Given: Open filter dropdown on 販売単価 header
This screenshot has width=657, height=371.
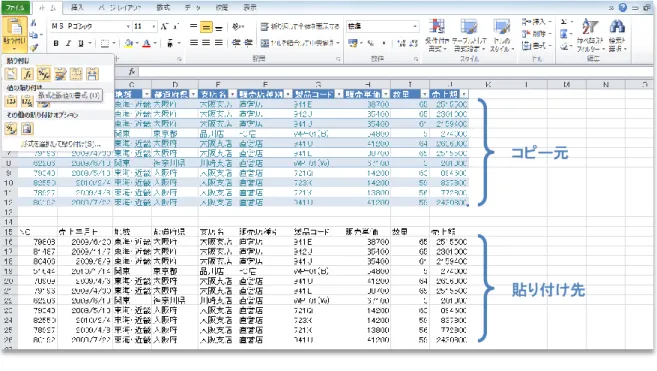Looking at the screenshot, I should 385,94.
